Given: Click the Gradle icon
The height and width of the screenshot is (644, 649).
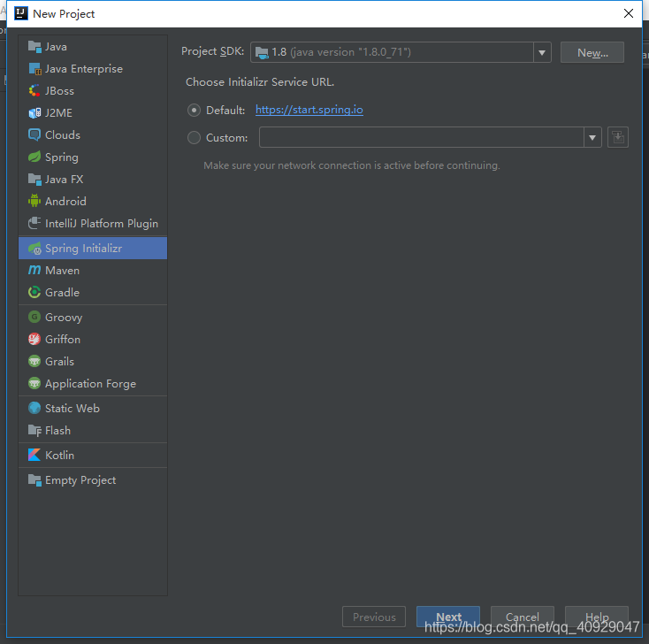Looking at the screenshot, I should point(34,293).
